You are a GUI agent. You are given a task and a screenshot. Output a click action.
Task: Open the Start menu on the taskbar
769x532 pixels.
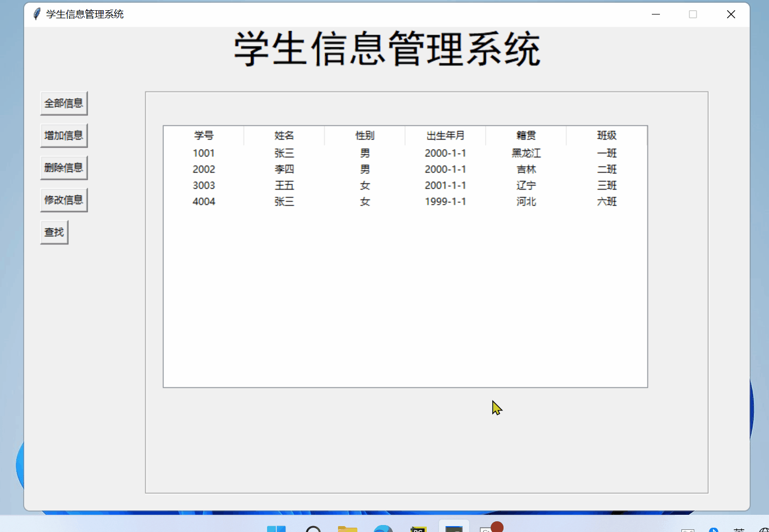[x=277, y=529]
